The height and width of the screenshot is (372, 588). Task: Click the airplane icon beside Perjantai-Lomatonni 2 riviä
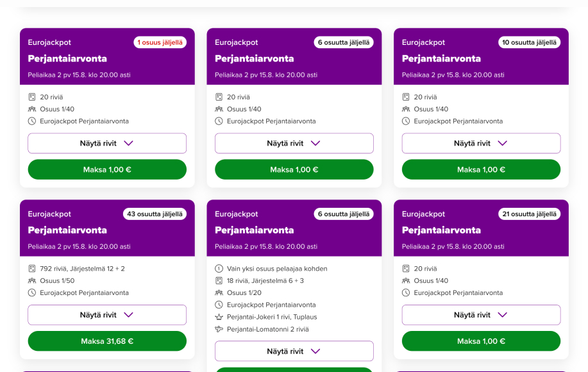[x=220, y=329]
